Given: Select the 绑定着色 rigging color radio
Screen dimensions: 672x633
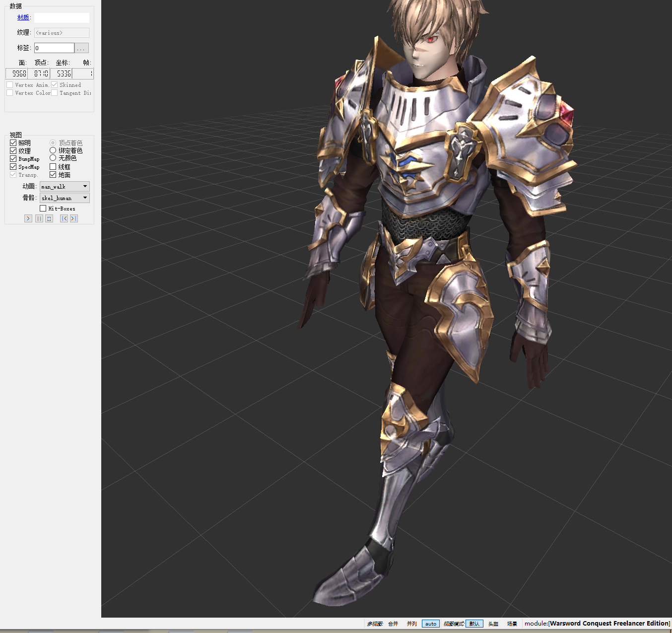Looking at the screenshot, I should click(53, 150).
